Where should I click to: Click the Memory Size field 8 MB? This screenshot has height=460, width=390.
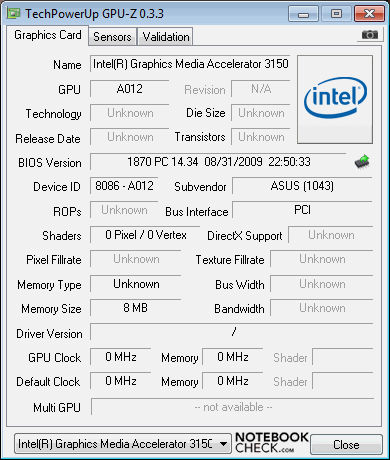click(135, 308)
